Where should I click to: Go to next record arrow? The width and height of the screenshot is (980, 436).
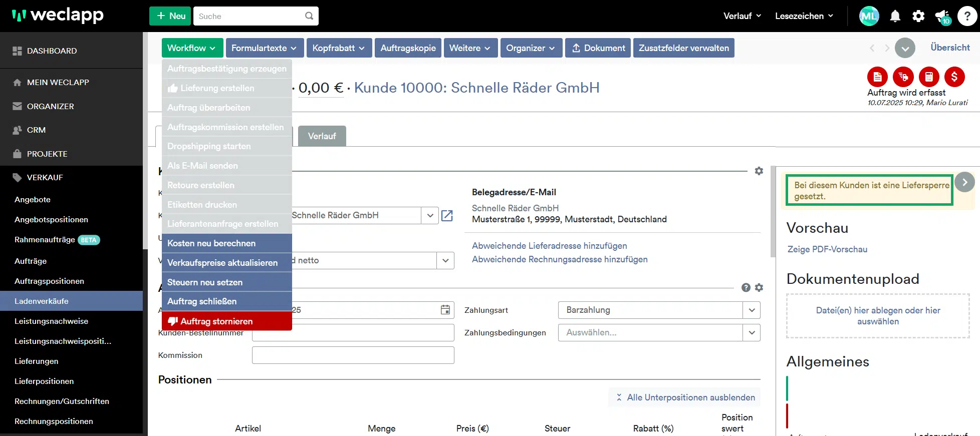[887, 48]
